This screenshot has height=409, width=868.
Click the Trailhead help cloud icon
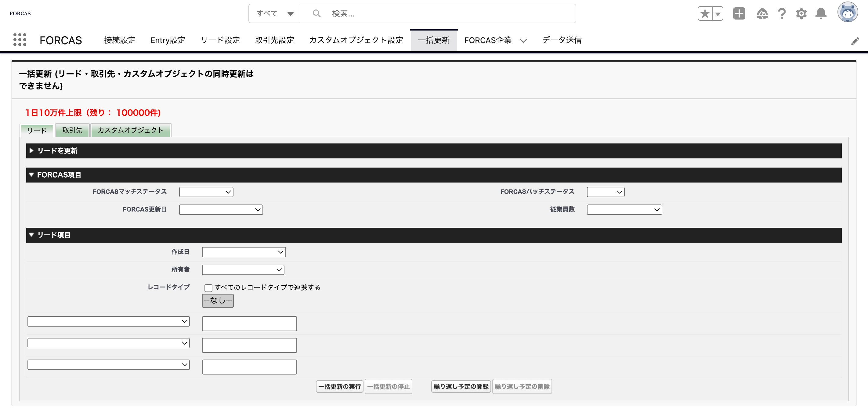point(762,13)
